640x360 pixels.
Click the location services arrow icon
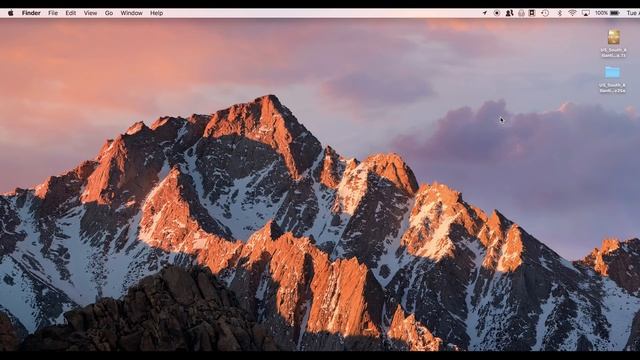pyautogui.click(x=484, y=13)
